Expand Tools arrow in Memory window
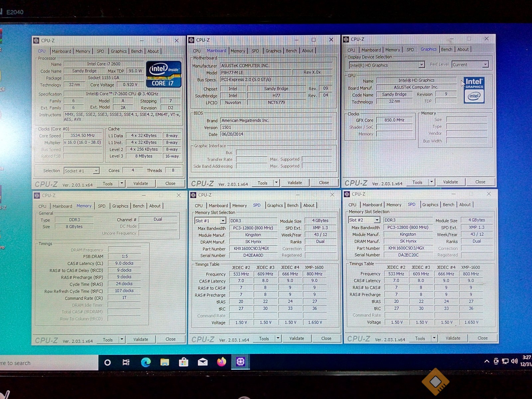Screen dimensions: 532x399 (x=122, y=339)
